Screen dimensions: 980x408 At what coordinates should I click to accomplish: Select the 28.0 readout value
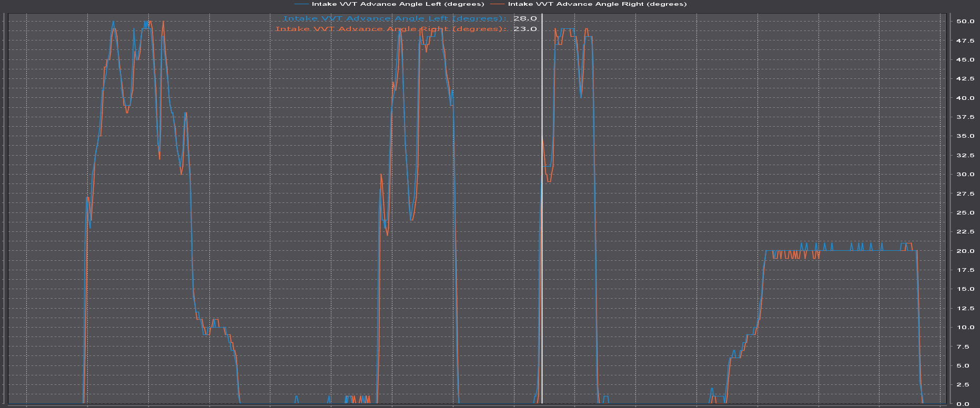click(525, 19)
